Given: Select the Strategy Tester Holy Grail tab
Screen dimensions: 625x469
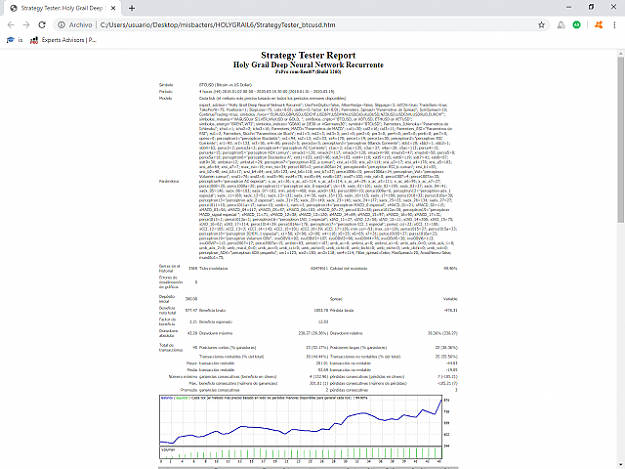Looking at the screenshot, I should tap(62, 8).
